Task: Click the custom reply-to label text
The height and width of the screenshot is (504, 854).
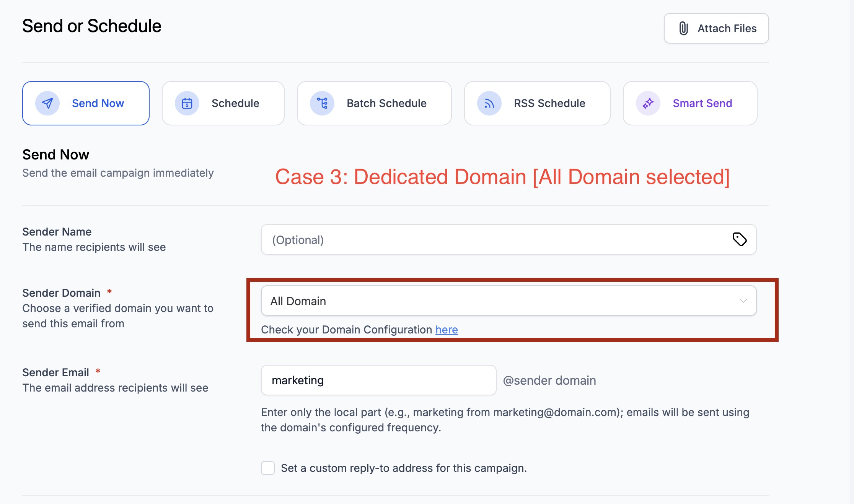Action: (x=404, y=468)
